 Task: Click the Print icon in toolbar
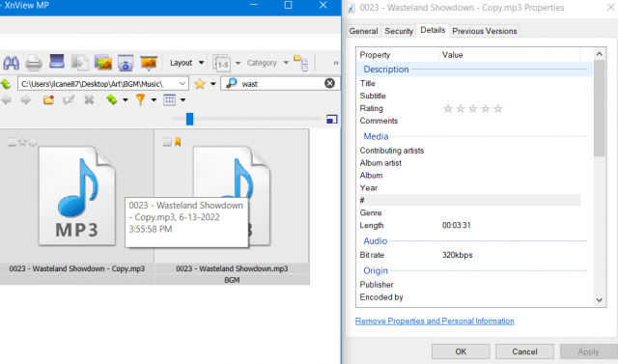(34, 63)
